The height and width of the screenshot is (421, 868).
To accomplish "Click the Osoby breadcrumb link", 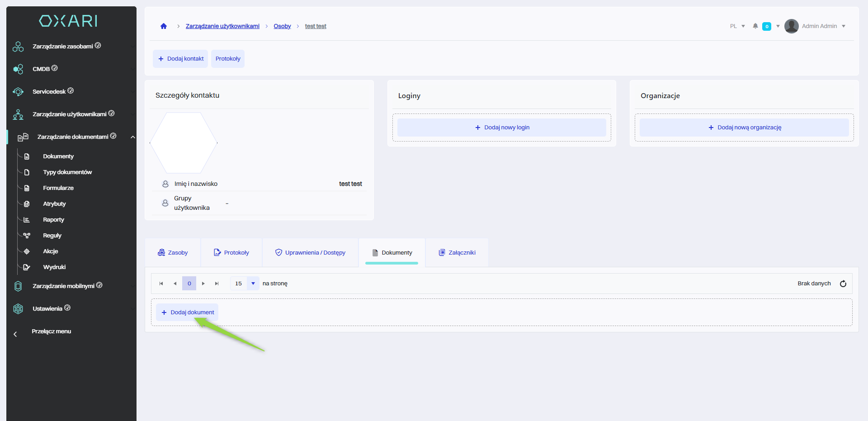I will coord(282,26).
